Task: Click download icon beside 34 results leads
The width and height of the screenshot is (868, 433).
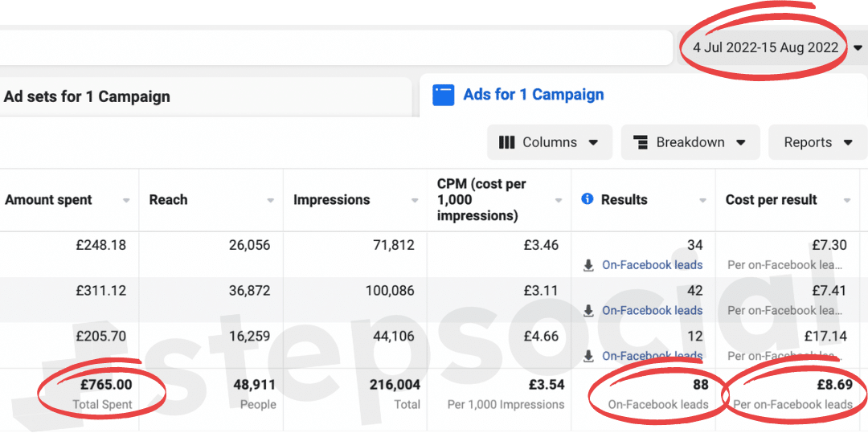Action: point(588,265)
